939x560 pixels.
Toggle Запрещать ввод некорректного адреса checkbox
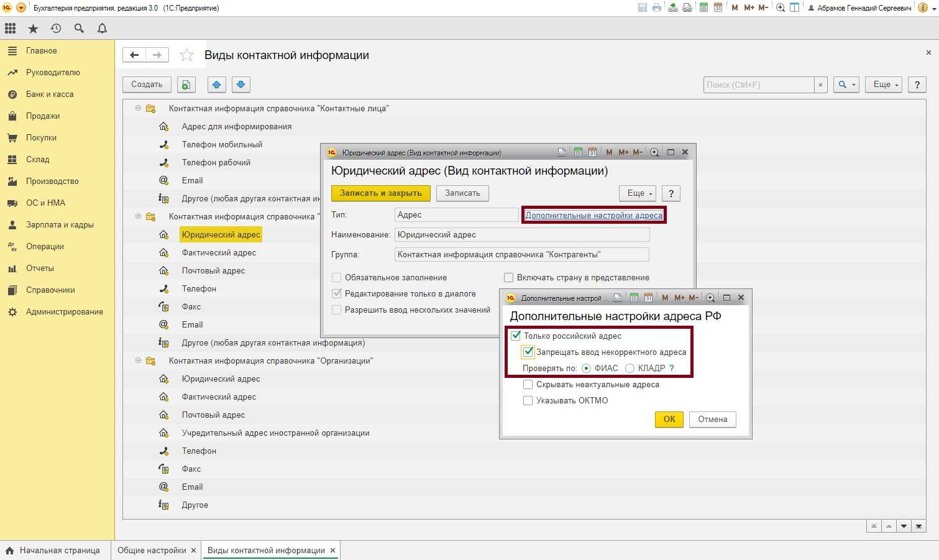528,352
